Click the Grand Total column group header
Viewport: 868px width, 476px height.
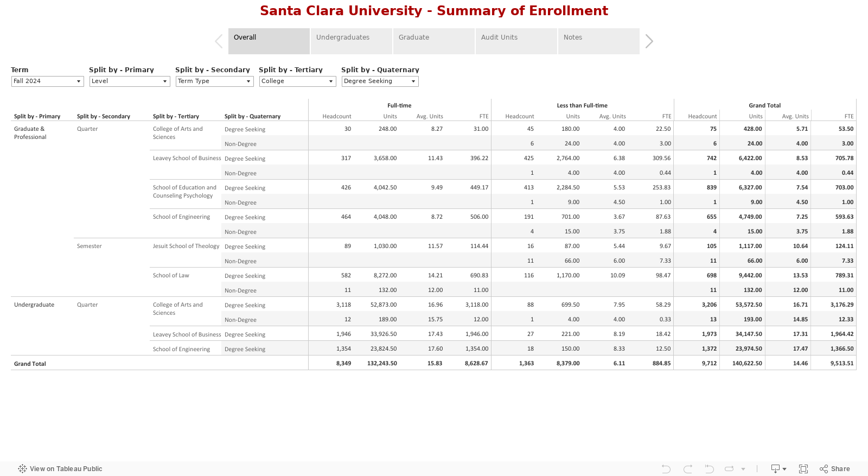pyautogui.click(x=765, y=105)
